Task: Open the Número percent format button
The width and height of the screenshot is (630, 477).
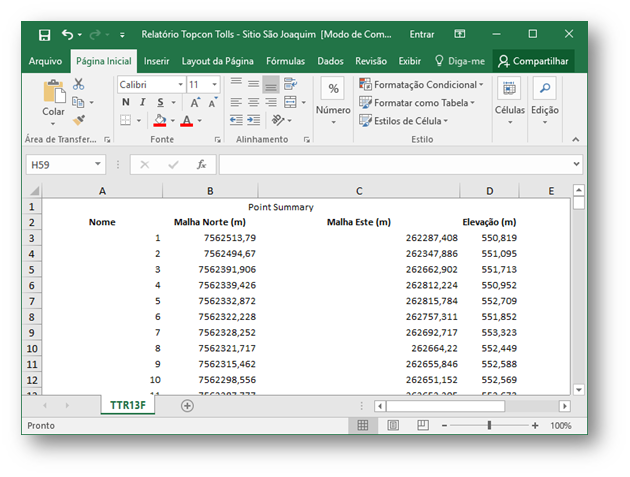Action: click(333, 89)
